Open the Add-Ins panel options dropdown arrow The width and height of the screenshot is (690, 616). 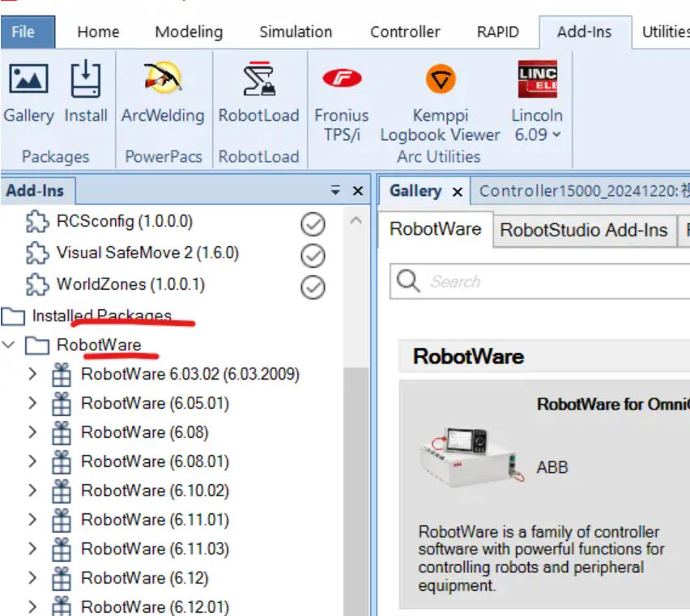pyautogui.click(x=335, y=191)
